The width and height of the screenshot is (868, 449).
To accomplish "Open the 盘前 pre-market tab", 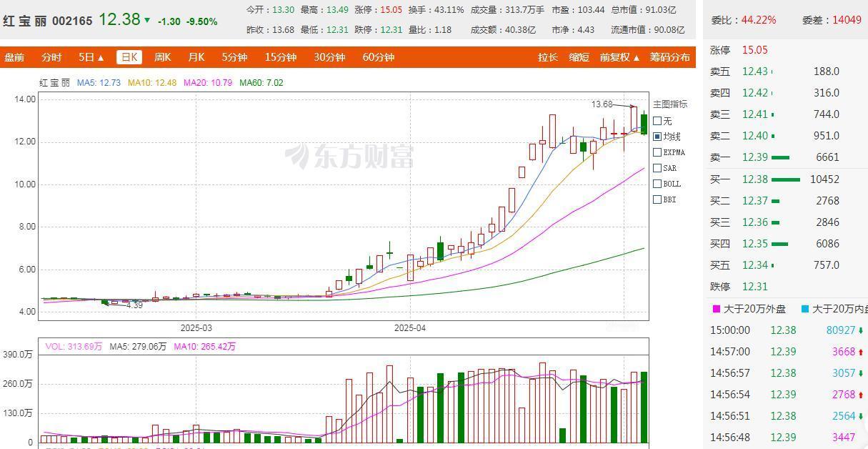I will [14, 57].
